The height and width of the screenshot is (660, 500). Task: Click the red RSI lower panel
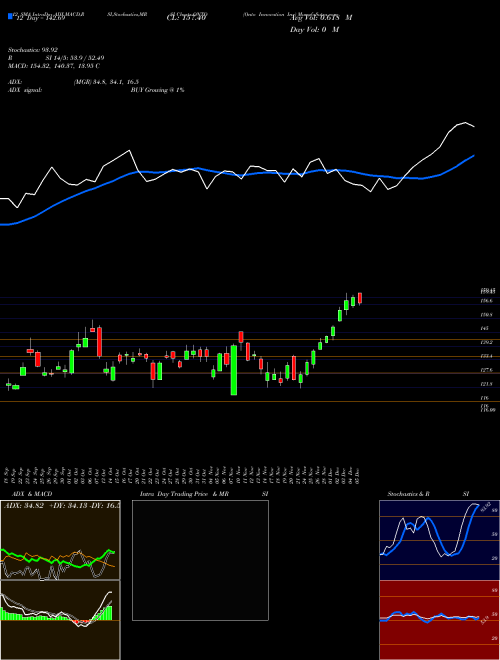[x=439, y=620]
